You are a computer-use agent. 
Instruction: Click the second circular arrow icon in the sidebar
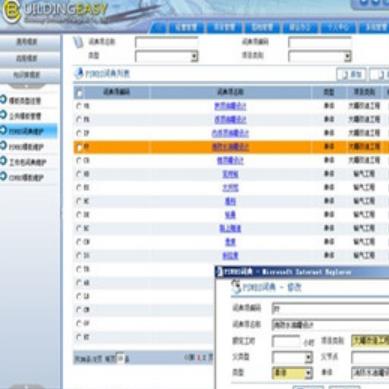click(x=3, y=115)
